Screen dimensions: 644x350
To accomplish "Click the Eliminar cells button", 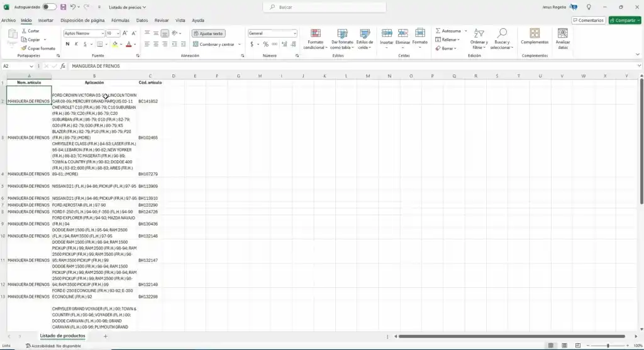I will click(x=402, y=39).
